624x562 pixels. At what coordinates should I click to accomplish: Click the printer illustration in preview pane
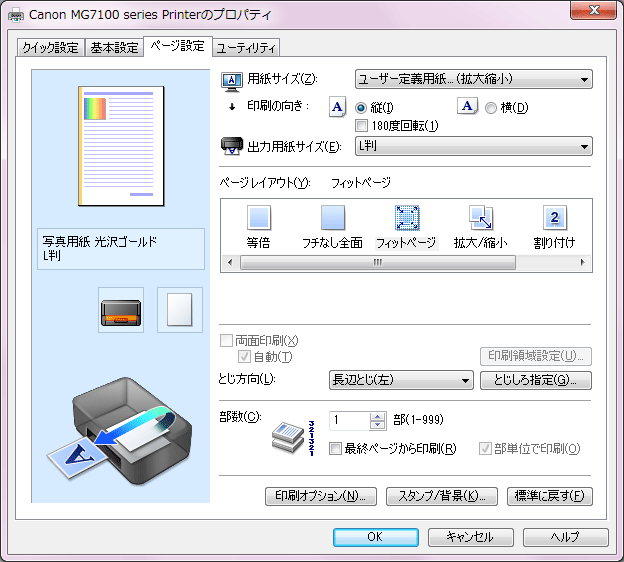point(120,431)
